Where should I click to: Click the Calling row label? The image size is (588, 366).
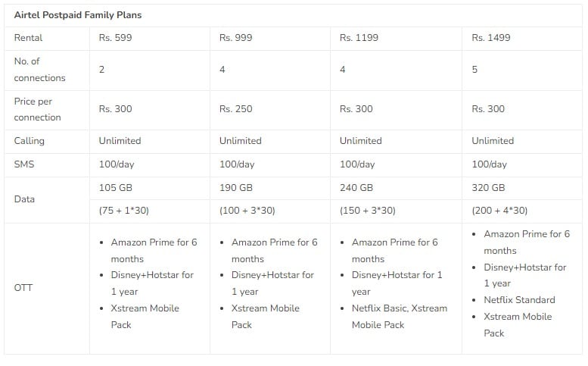tap(29, 141)
